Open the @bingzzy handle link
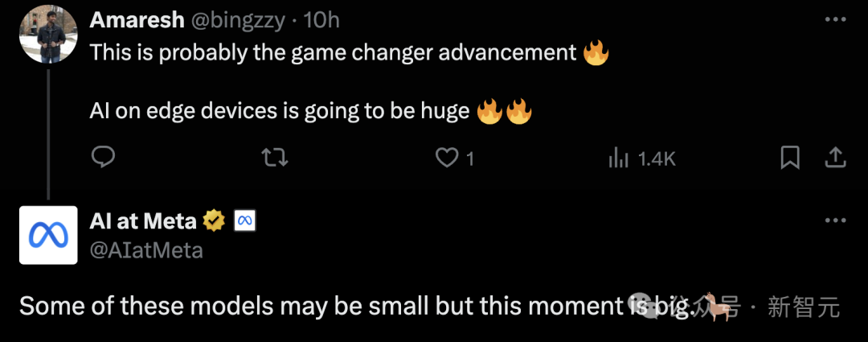 coord(238,21)
